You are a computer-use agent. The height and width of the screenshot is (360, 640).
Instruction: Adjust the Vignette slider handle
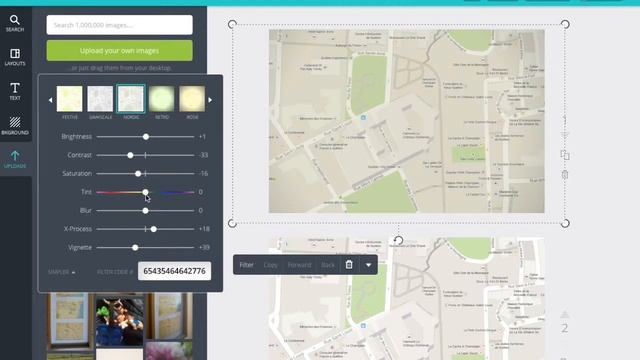point(135,247)
